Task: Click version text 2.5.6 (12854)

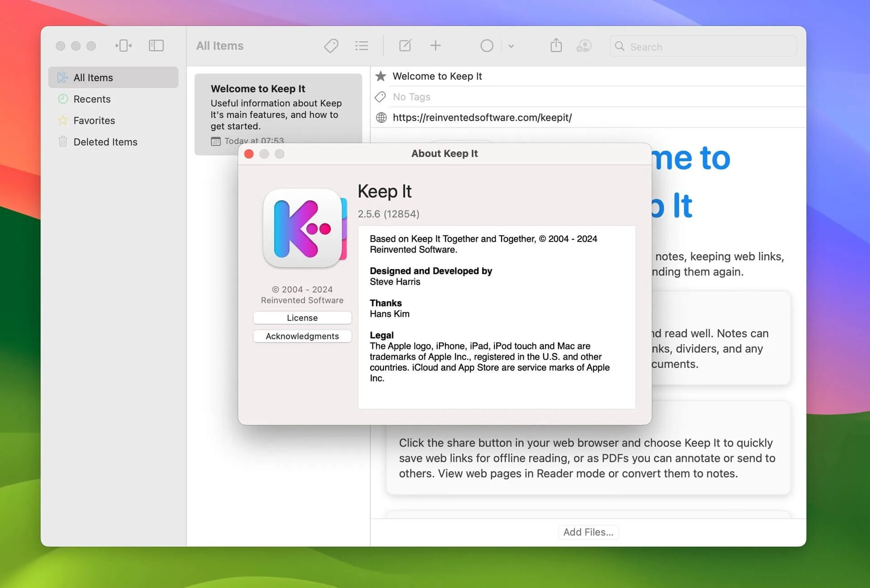Action: click(x=389, y=214)
